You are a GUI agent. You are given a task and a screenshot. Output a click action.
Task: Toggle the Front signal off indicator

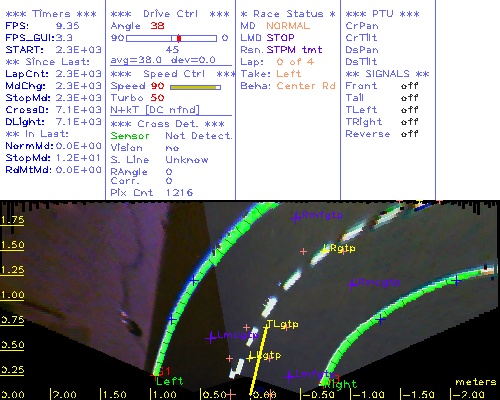(x=410, y=86)
